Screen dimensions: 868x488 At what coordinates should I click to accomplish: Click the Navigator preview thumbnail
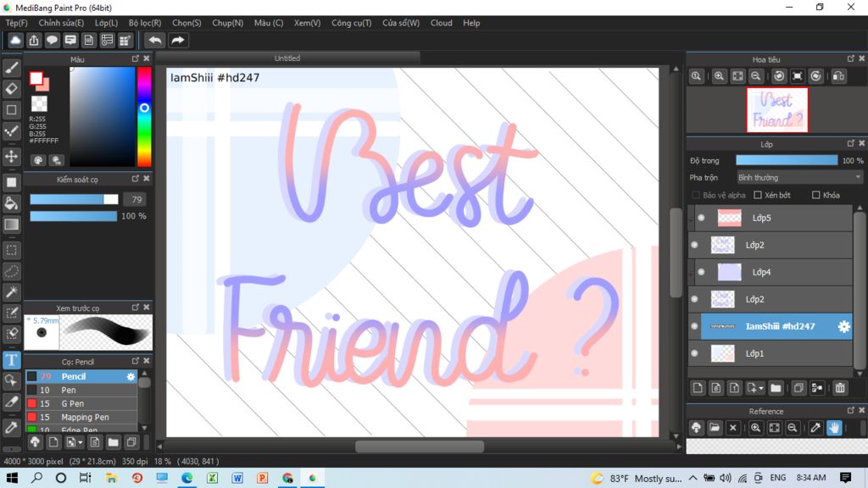(x=776, y=110)
